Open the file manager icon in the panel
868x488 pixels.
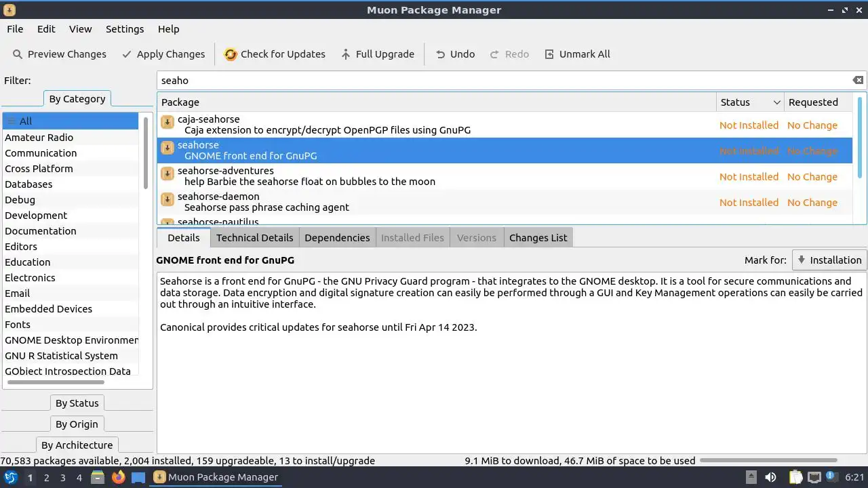click(x=98, y=477)
